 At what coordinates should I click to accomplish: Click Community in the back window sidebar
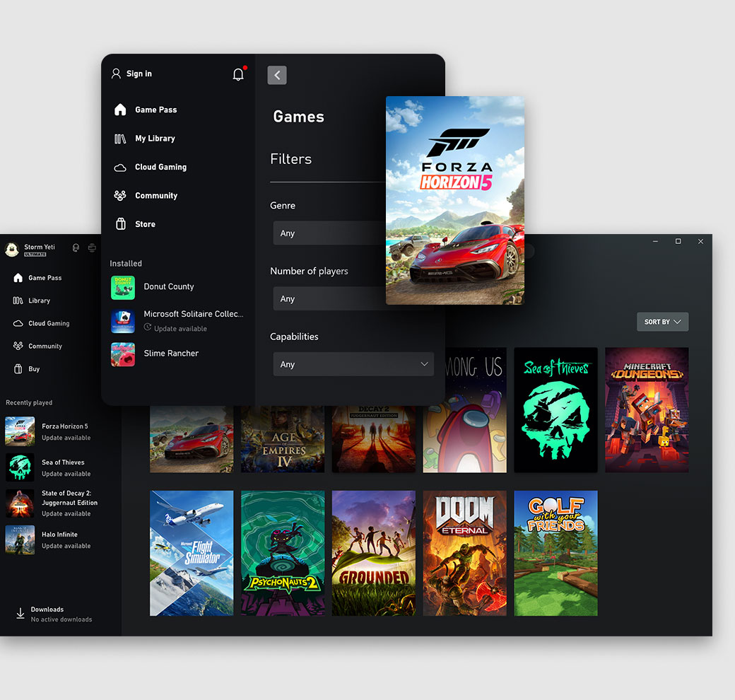click(45, 346)
